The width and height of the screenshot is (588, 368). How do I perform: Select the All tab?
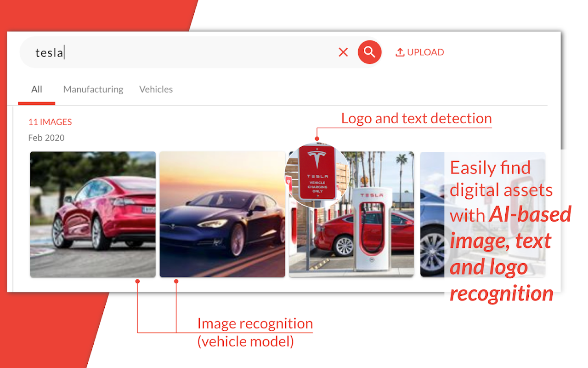click(x=37, y=89)
